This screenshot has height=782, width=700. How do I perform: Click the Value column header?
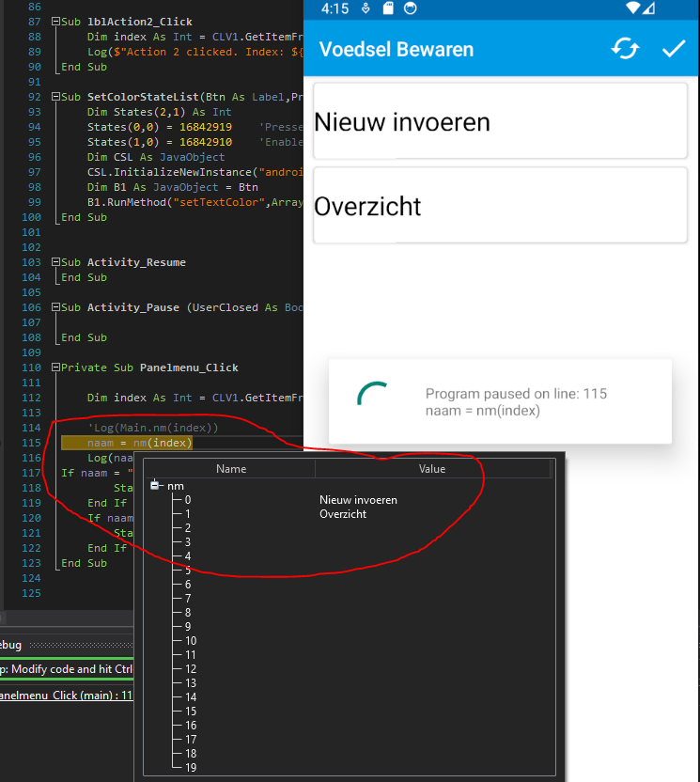[x=432, y=469]
